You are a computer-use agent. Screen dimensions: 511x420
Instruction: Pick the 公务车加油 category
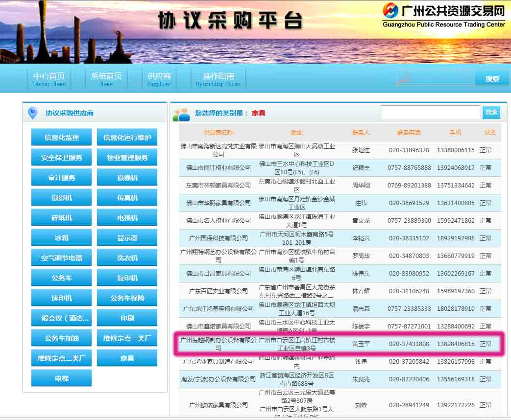pyautogui.click(x=62, y=338)
